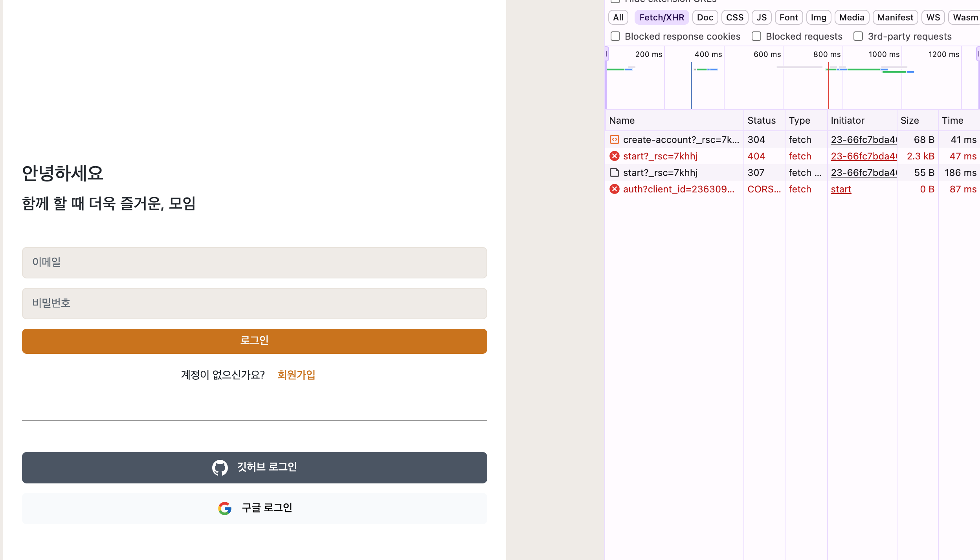Click the 800 ms timeline label

click(827, 54)
